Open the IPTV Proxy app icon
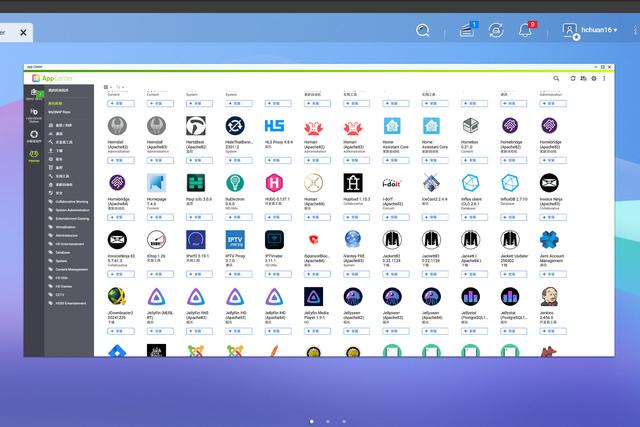 click(235, 240)
